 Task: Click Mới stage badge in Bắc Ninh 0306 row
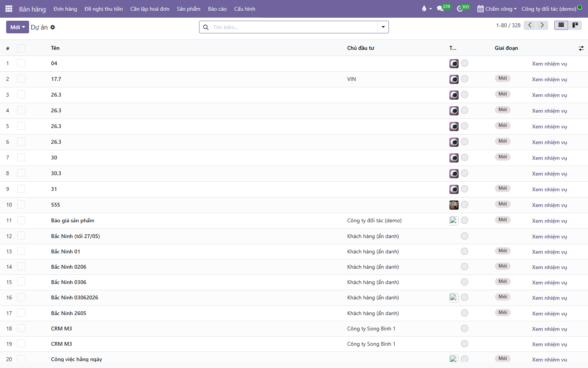[503, 281]
